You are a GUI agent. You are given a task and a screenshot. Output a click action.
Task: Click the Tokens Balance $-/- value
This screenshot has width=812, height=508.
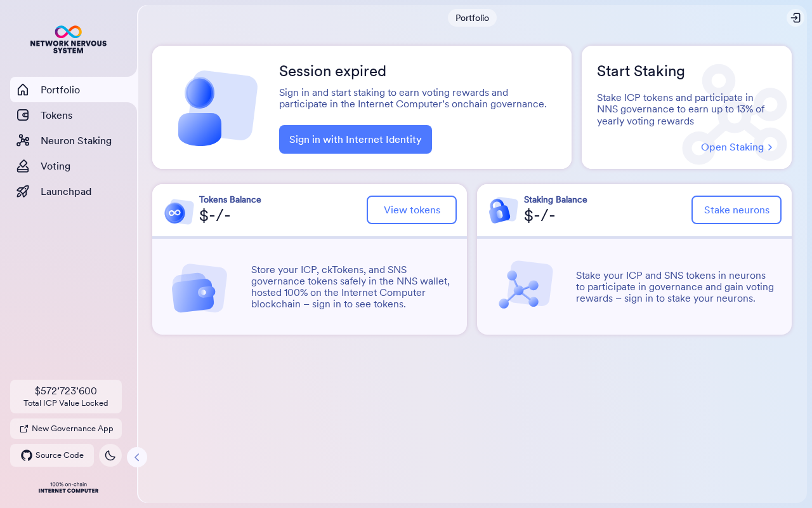pos(215,216)
